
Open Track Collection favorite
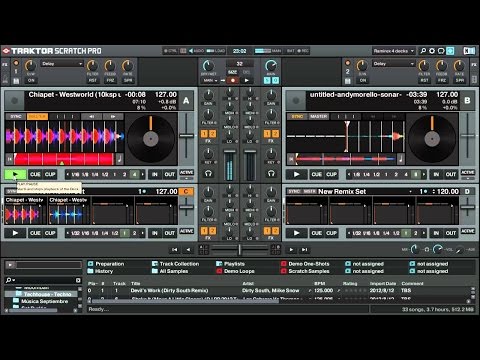(176, 264)
